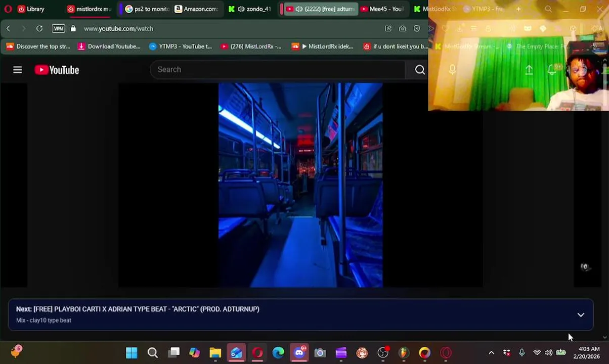Open the Camera app from the taskbar

tap(320, 353)
